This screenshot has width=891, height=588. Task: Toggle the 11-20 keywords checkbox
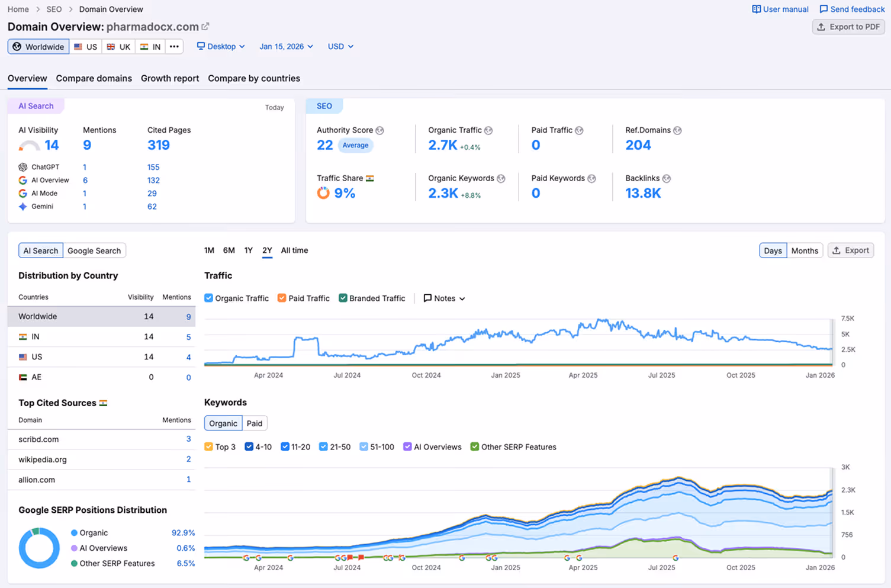pos(285,446)
